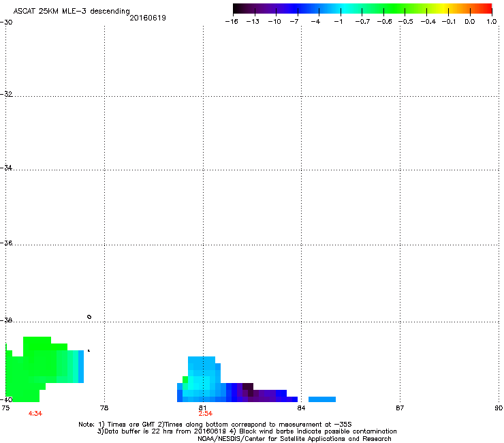Click the red 2:54 time stamp
504x443 pixels.
[x=206, y=414]
